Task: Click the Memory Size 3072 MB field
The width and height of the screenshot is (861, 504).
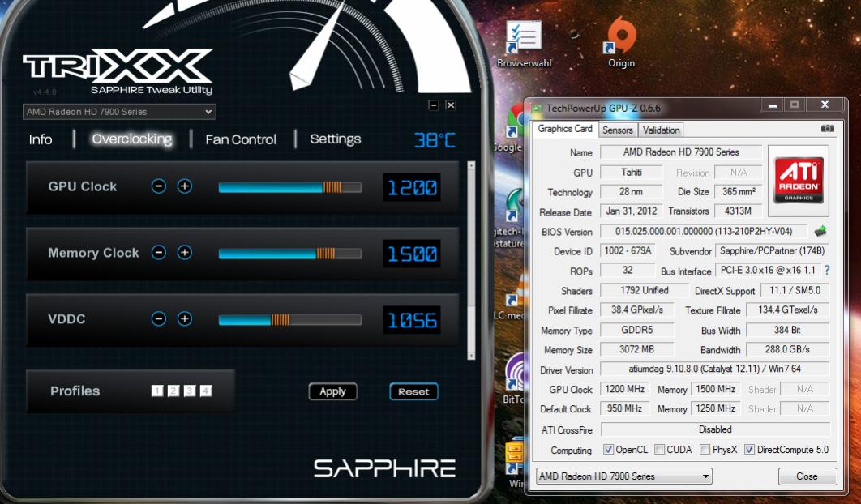Action: 636,349
